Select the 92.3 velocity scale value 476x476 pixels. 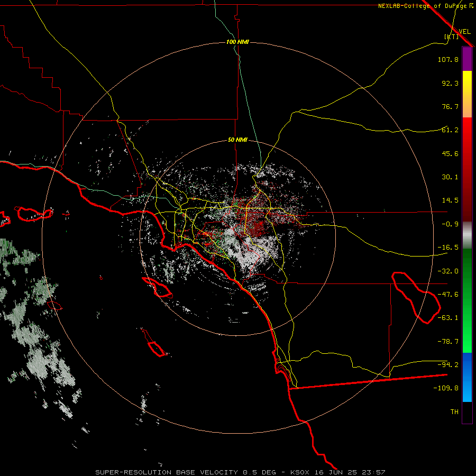point(450,83)
